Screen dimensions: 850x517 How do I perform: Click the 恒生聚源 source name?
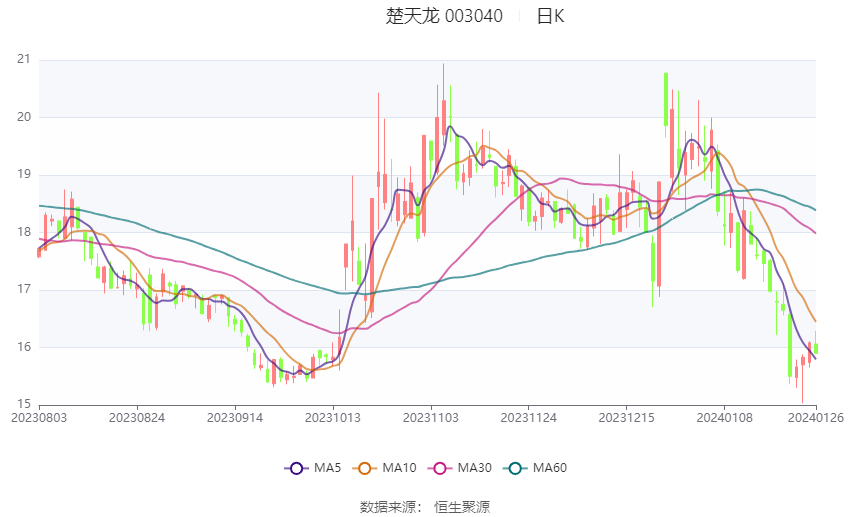(x=462, y=507)
